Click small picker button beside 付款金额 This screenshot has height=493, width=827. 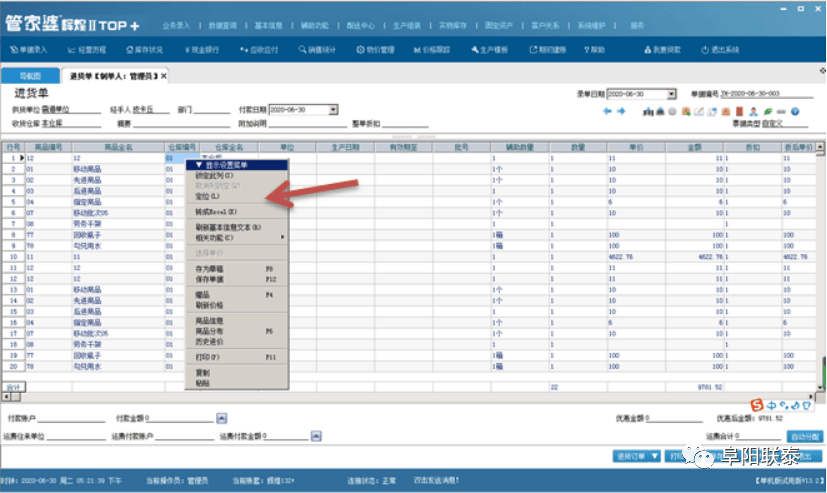(x=222, y=418)
